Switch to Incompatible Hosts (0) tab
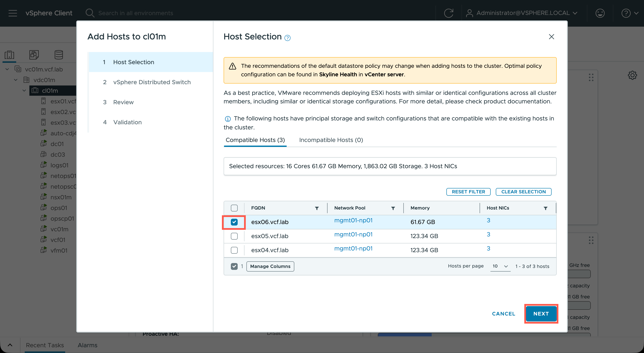This screenshot has width=644, height=353. point(331,140)
